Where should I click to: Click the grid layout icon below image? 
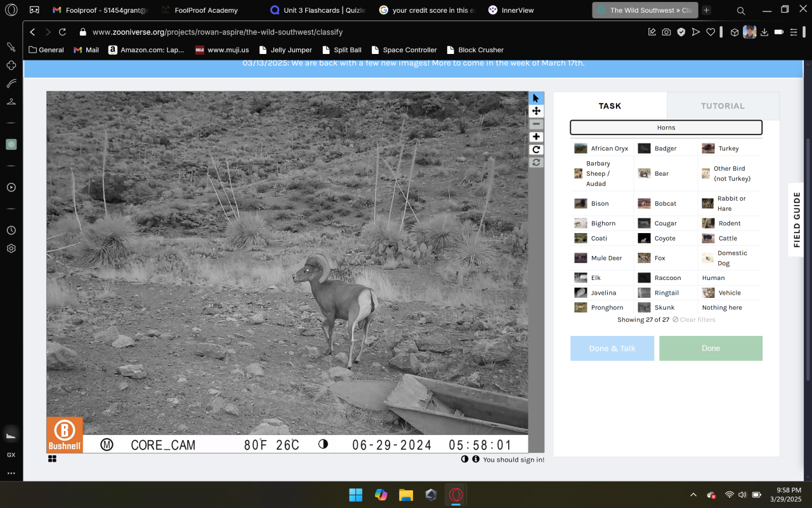51,458
